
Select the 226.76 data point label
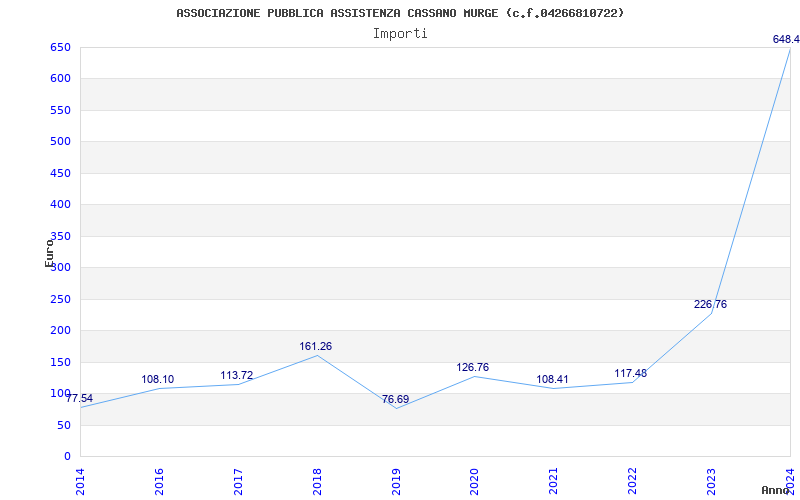710,304
